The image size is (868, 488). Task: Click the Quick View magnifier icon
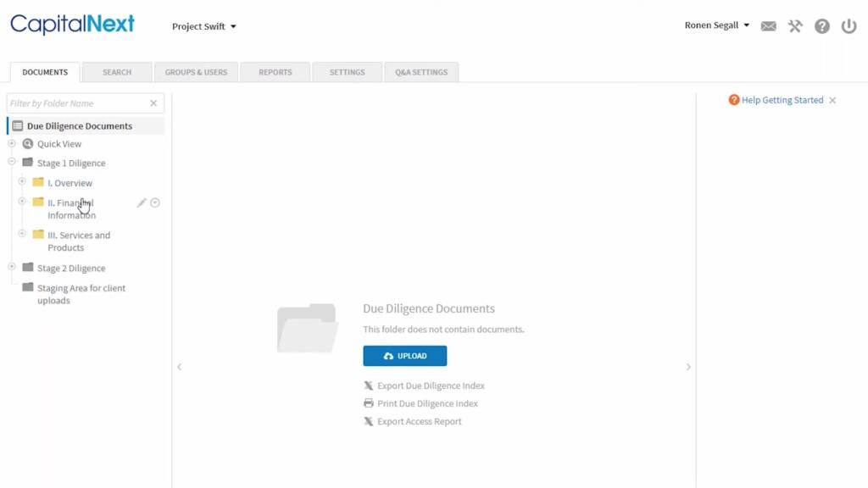[x=28, y=144]
